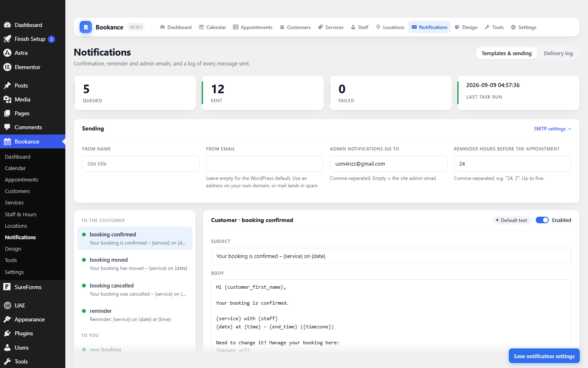
Task: Open sidebar Calendar submenu item
Action: (15, 168)
